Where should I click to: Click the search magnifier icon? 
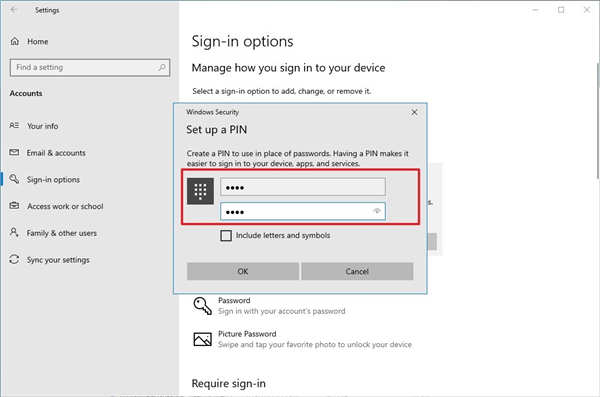(162, 67)
